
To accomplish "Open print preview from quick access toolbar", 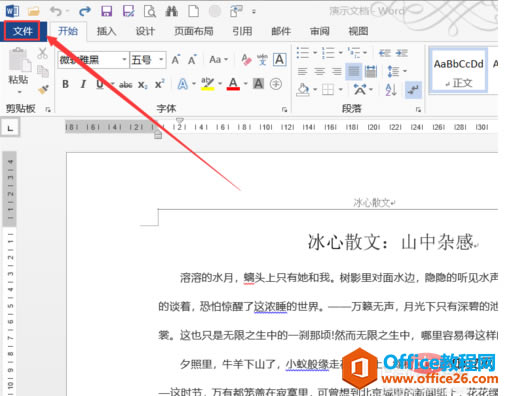I will pos(150,12).
